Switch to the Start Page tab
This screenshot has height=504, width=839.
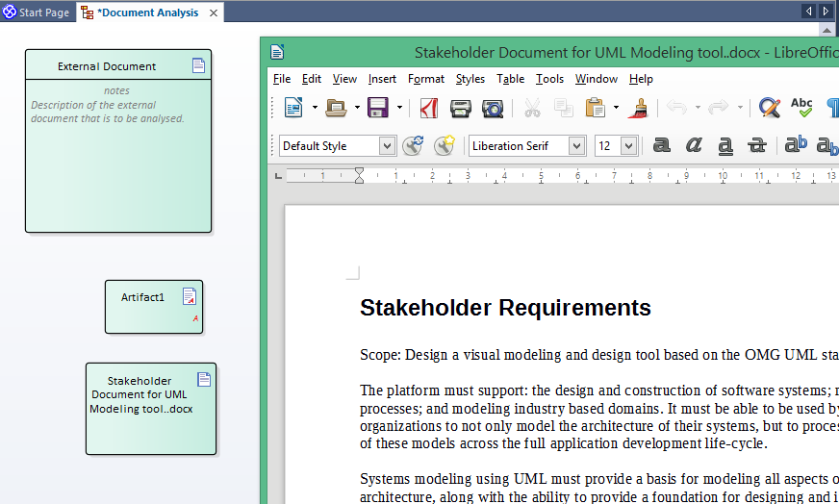point(37,13)
